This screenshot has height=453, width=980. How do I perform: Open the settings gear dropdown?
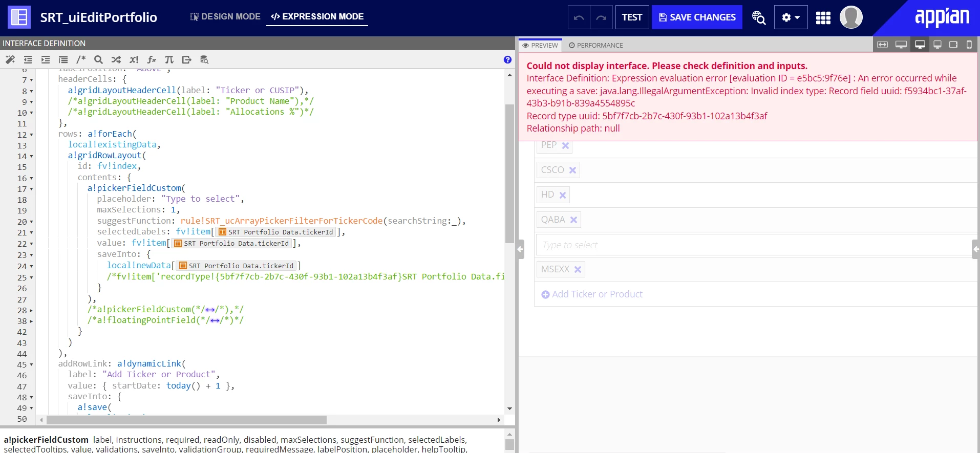[791, 17]
